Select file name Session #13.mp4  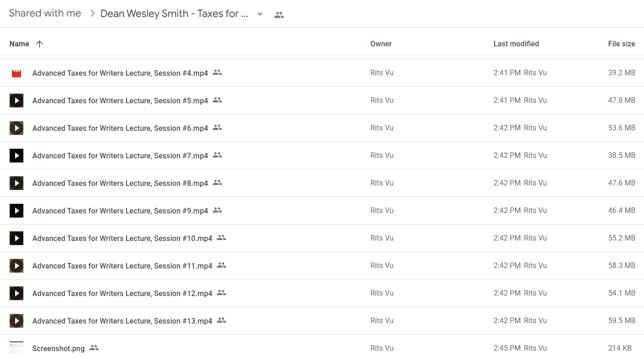pos(122,321)
